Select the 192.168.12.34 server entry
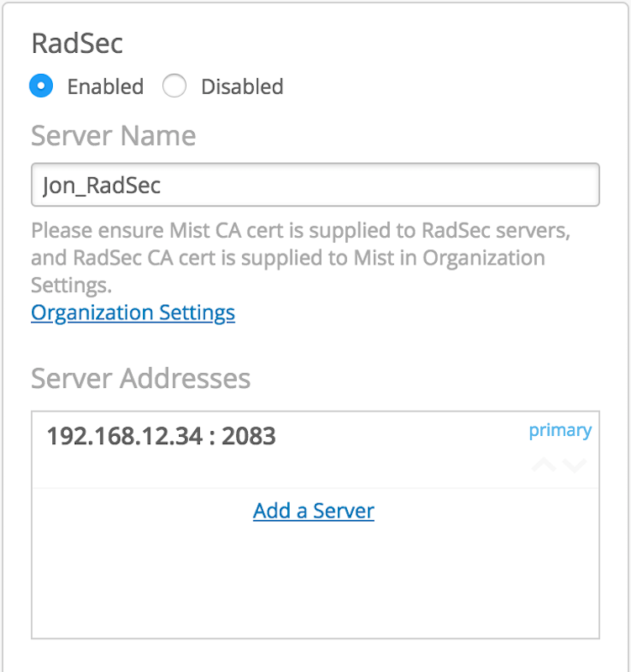The width and height of the screenshot is (631, 672). pyautogui.click(x=126, y=436)
